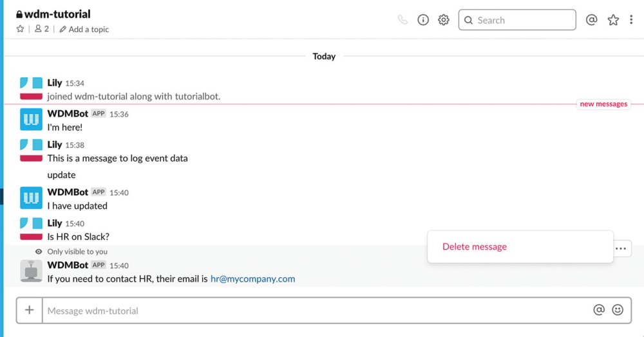The width and height of the screenshot is (644, 337).
Task: Click WDMBot avatar on I'm here! message
Action: tap(31, 120)
